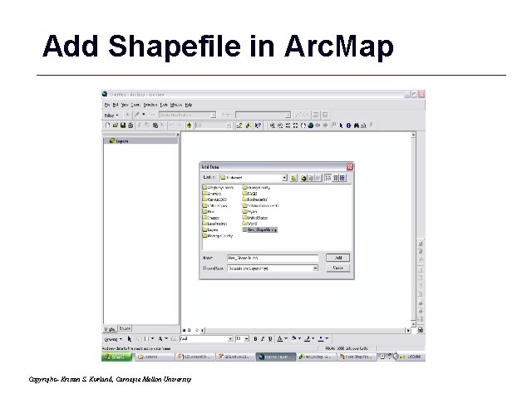Select the Census2000 folder
The image size is (532, 399).
point(214,199)
